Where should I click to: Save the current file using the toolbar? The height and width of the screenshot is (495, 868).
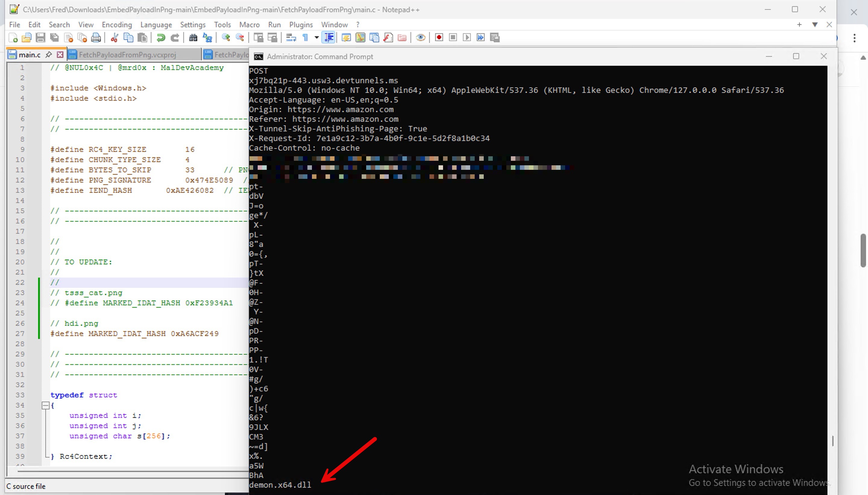[40, 37]
